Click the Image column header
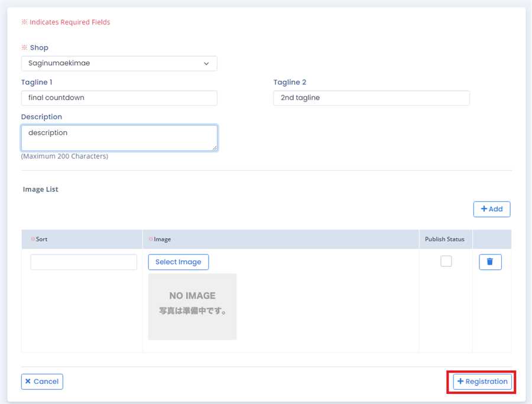This screenshot has width=532, height=404. click(x=162, y=239)
